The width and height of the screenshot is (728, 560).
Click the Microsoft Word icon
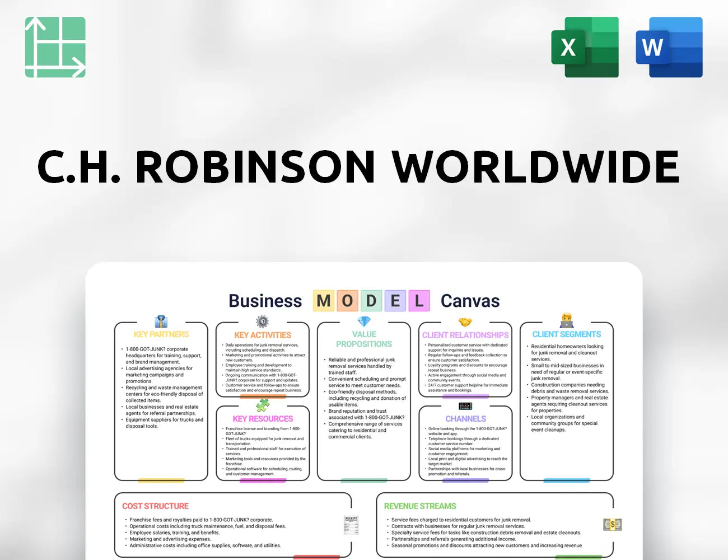coord(669,47)
